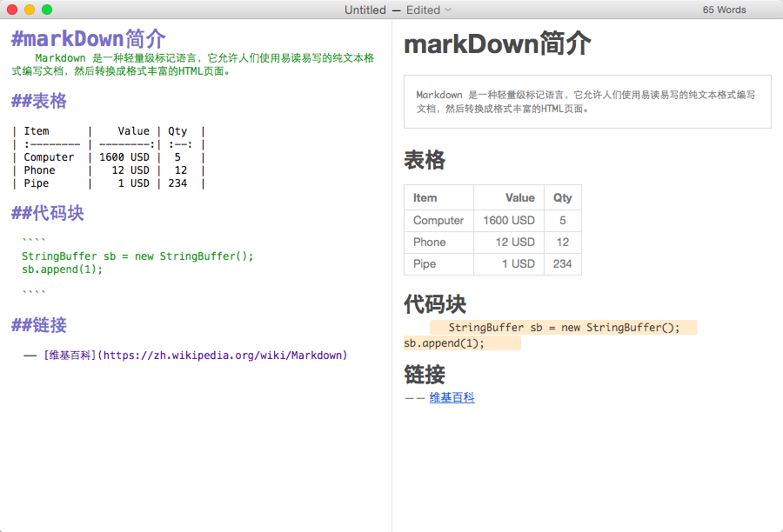Click Item header cell in preview table
Viewport: 783px width, 532px height.
[x=439, y=197]
